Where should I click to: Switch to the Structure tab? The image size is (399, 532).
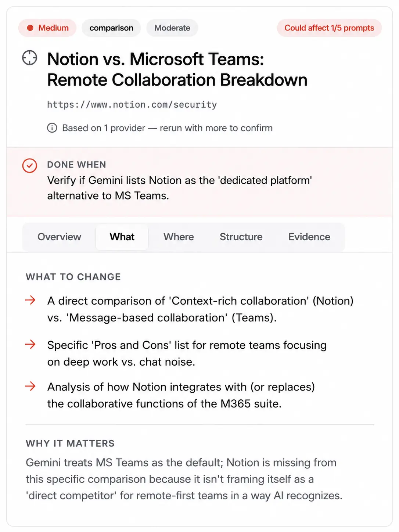(x=241, y=237)
